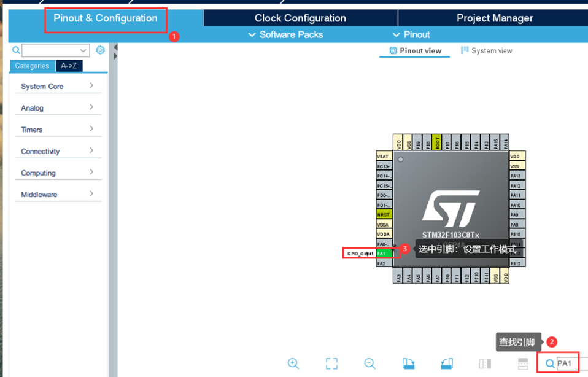588x377 pixels.
Task: Select the PB15 pin
Action: [517, 234]
